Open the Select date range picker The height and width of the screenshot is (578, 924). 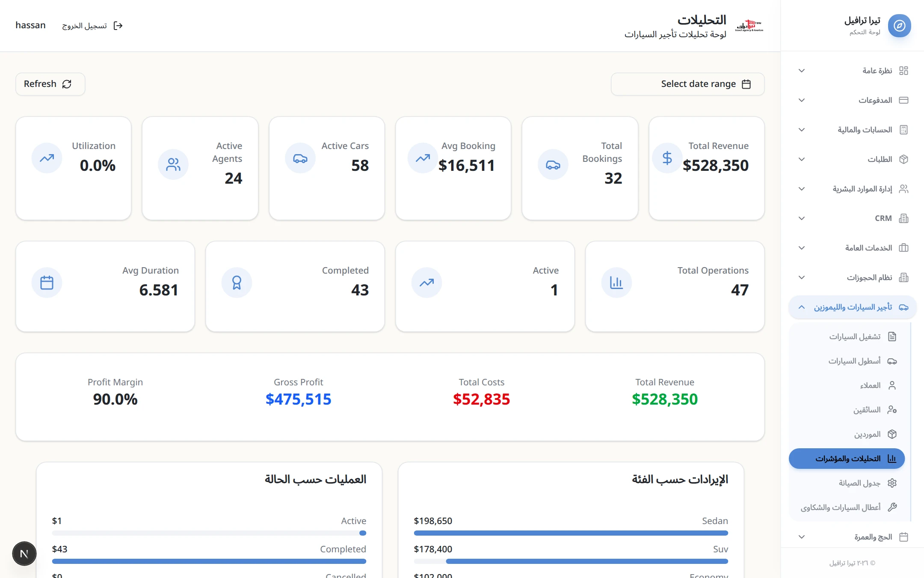coord(687,84)
